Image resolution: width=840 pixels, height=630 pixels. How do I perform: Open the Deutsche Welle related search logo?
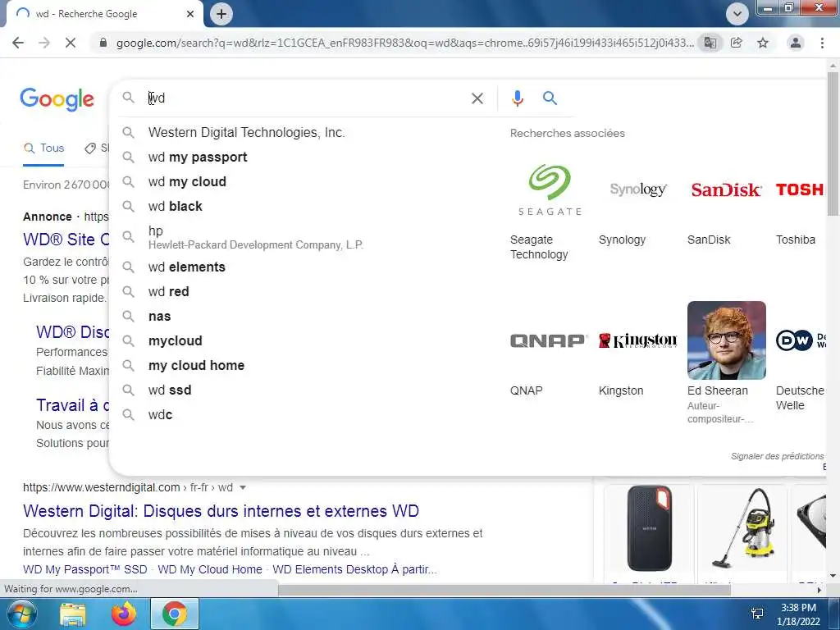(x=801, y=340)
